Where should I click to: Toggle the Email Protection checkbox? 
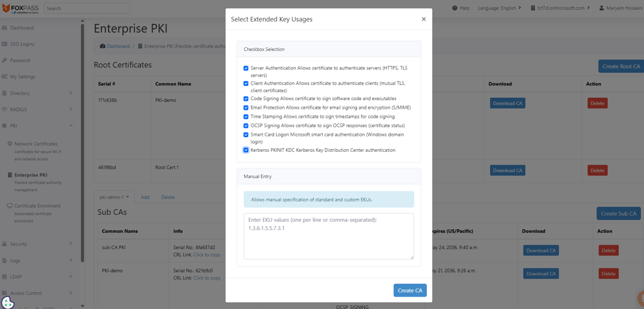tap(246, 108)
